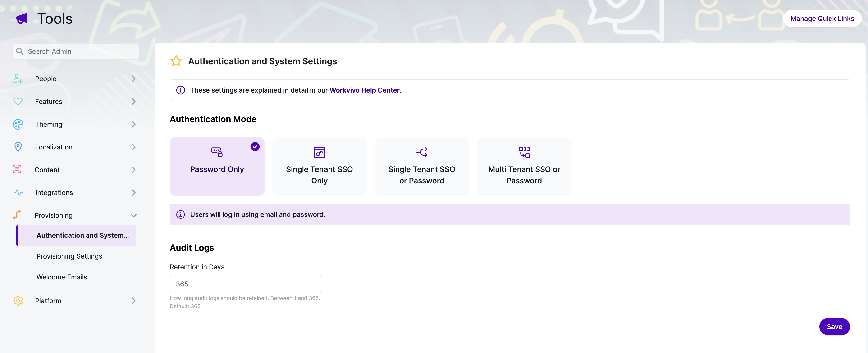Viewport: 868px width, 353px height.
Task: Choose Multi Tenant SSO or Password
Action: click(524, 166)
